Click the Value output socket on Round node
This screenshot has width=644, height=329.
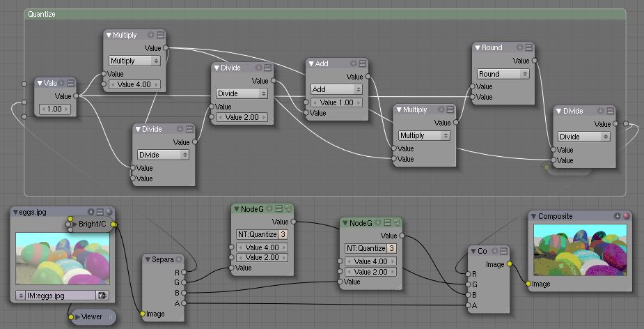click(x=534, y=61)
